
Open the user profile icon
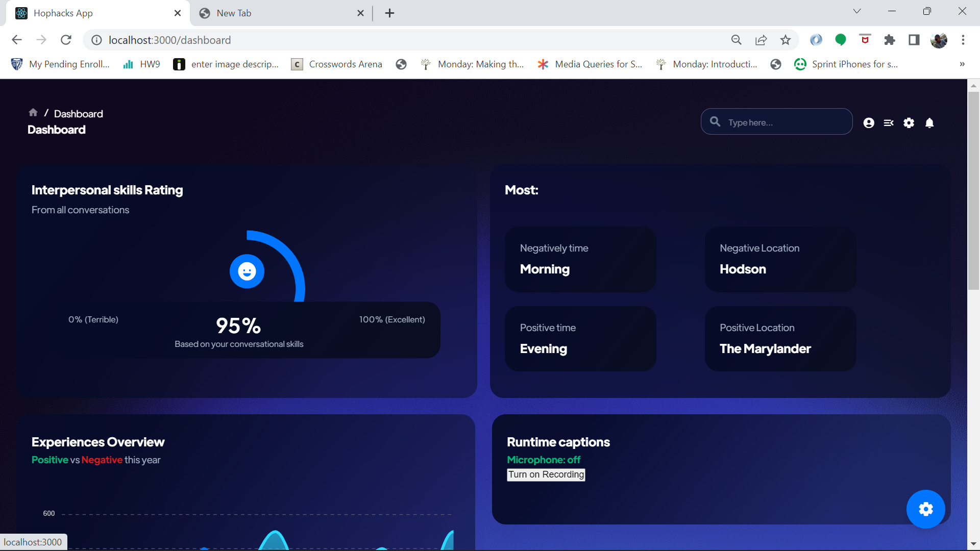coord(869,123)
